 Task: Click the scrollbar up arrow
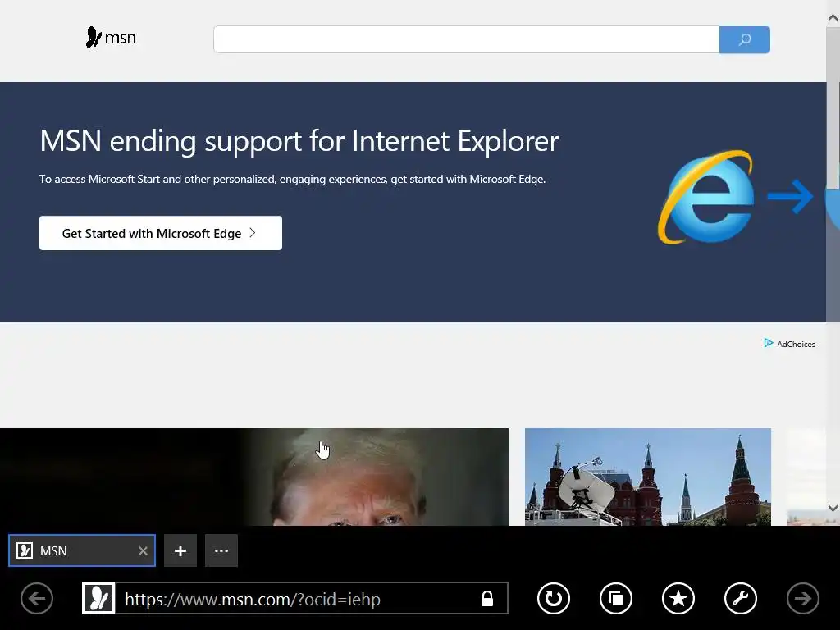pyautogui.click(x=833, y=18)
